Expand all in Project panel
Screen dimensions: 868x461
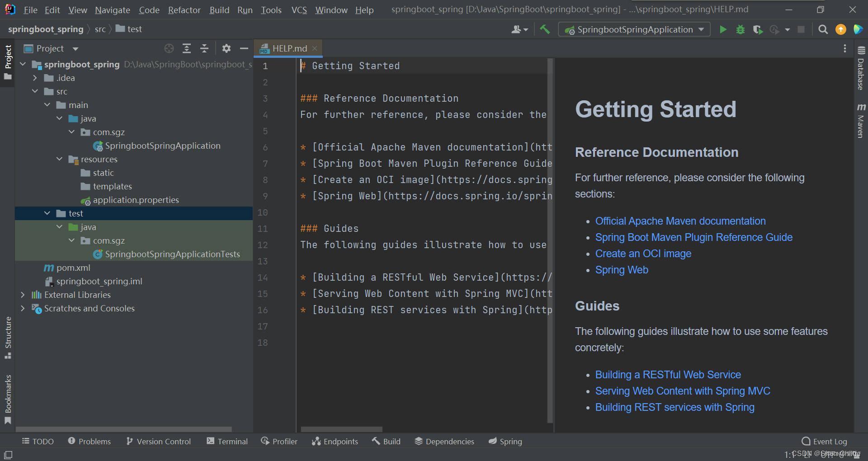187,48
